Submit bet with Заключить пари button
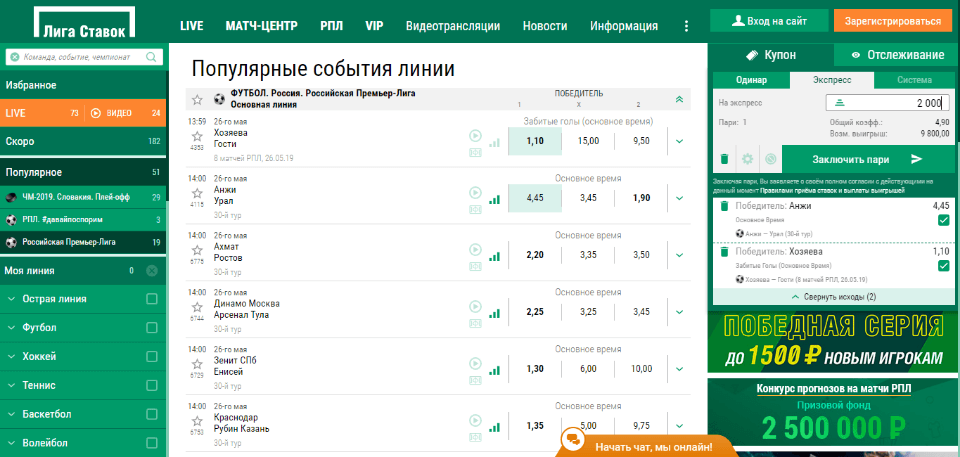This screenshot has height=457, width=960. tap(868, 159)
